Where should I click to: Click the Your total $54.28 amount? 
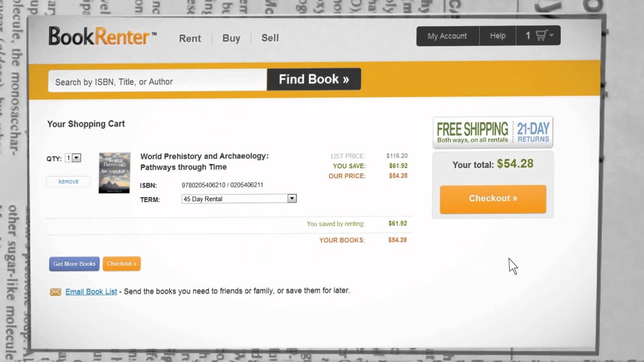tap(515, 164)
